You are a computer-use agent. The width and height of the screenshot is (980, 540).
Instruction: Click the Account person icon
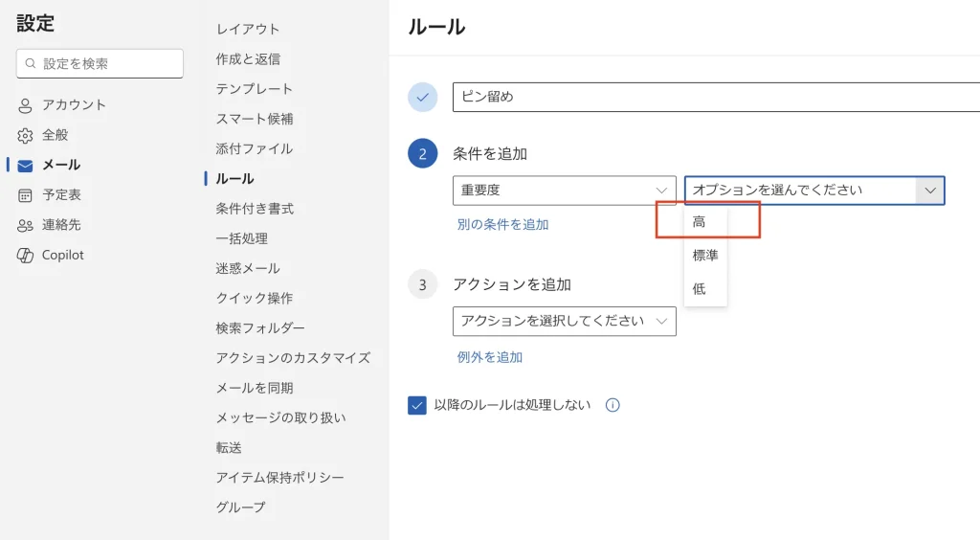point(25,105)
